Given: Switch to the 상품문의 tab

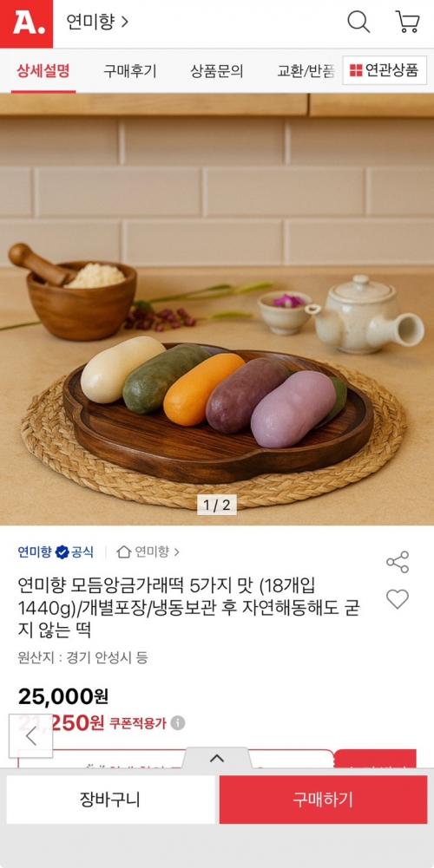Looking at the screenshot, I should [217, 71].
